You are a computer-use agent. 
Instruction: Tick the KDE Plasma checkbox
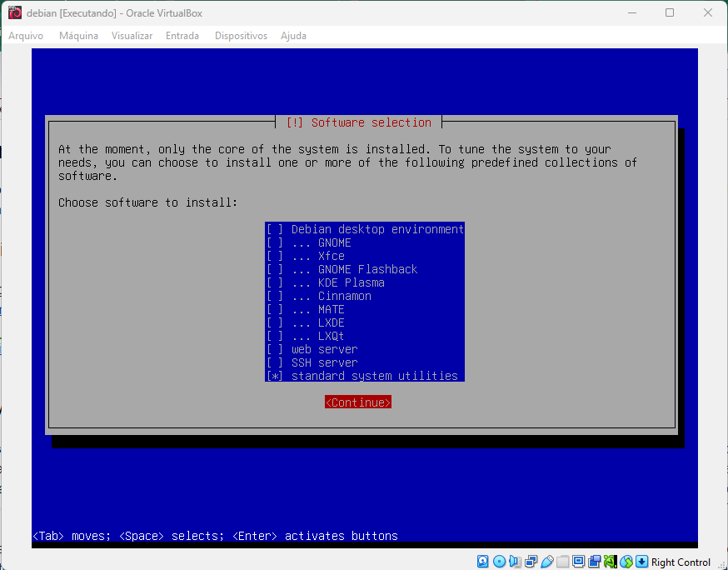[x=274, y=282]
